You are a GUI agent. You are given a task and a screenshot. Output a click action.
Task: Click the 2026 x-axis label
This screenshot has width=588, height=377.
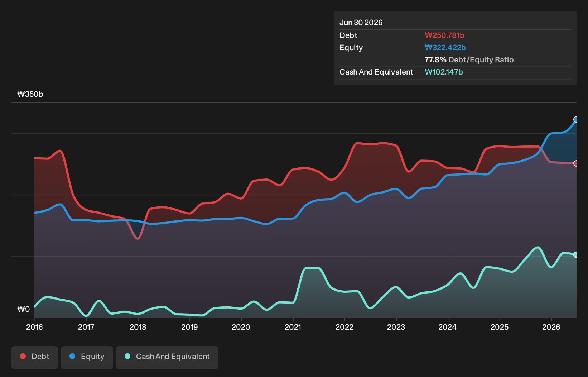(551, 327)
